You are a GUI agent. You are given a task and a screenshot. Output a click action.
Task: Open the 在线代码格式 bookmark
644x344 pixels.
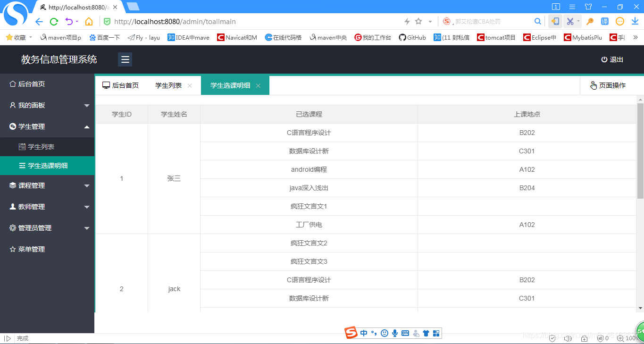283,37
